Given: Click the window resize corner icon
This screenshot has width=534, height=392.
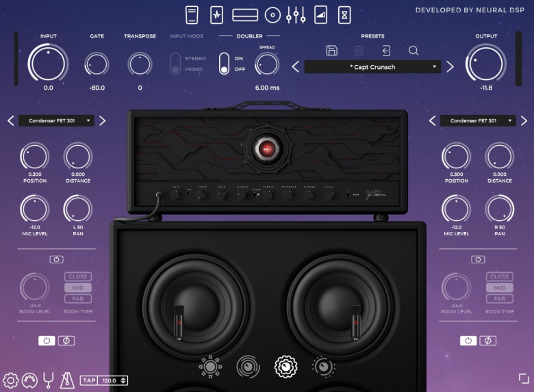Looking at the screenshot, I should coord(524,378).
